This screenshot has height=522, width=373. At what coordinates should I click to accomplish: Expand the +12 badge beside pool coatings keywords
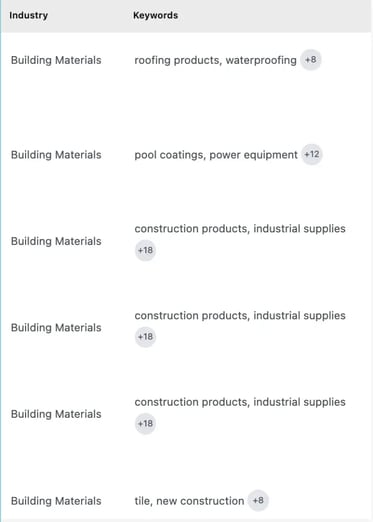312,154
